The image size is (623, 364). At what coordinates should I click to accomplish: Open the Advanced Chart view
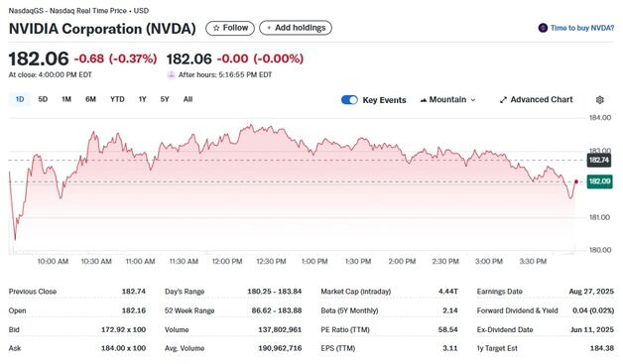(536, 100)
